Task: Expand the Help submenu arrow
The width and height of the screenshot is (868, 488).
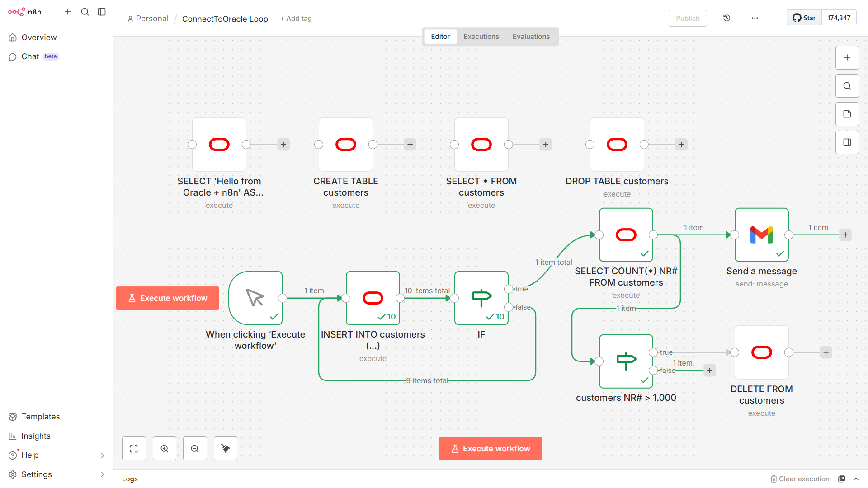Action: [x=102, y=455]
